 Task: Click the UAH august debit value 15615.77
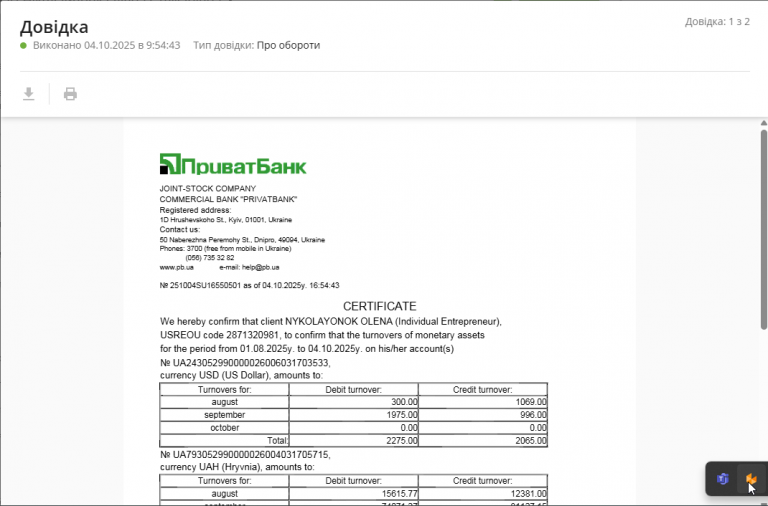point(400,494)
